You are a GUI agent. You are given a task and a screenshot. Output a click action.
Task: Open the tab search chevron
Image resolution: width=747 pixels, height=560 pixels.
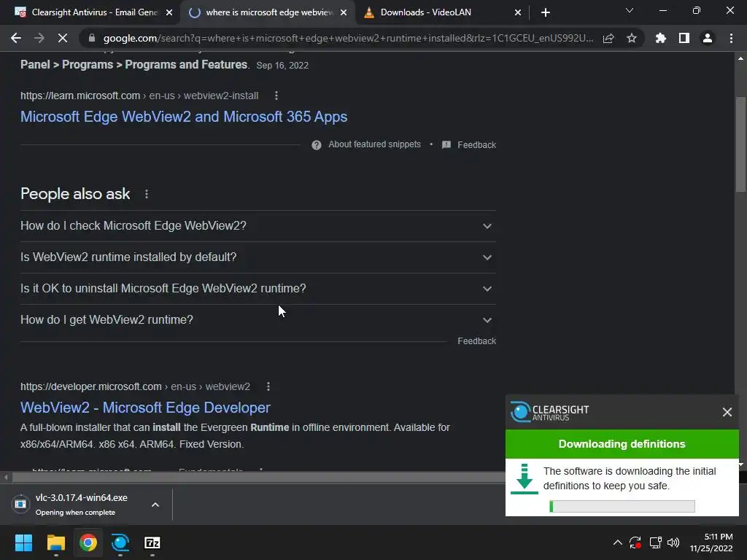point(630,10)
